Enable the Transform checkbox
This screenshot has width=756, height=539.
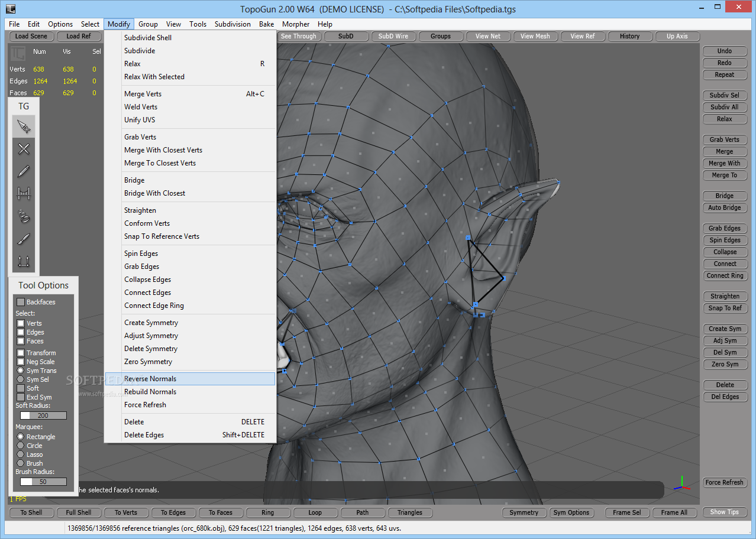(21, 353)
